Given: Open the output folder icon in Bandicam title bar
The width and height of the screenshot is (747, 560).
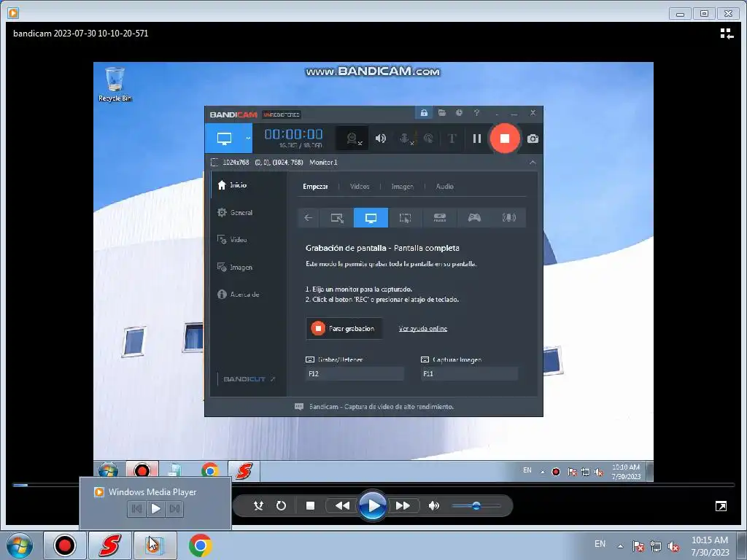Looking at the screenshot, I should coord(441,113).
